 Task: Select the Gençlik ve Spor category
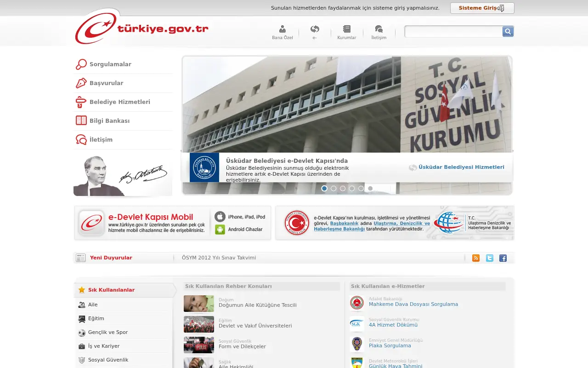pyautogui.click(x=123, y=332)
